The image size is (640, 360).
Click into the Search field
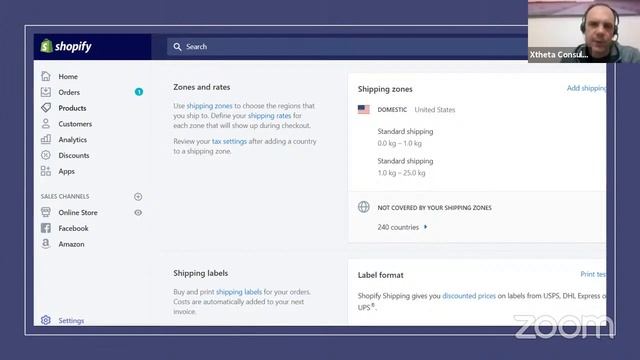(x=347, y=47)
